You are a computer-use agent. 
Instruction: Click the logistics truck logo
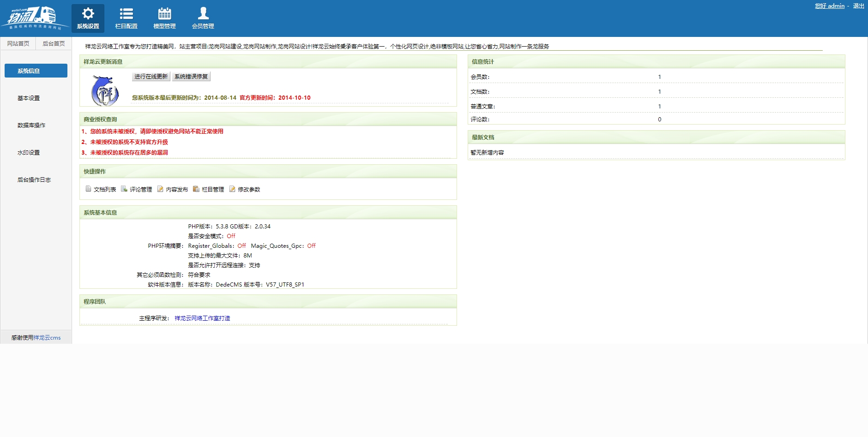[32, 18]
